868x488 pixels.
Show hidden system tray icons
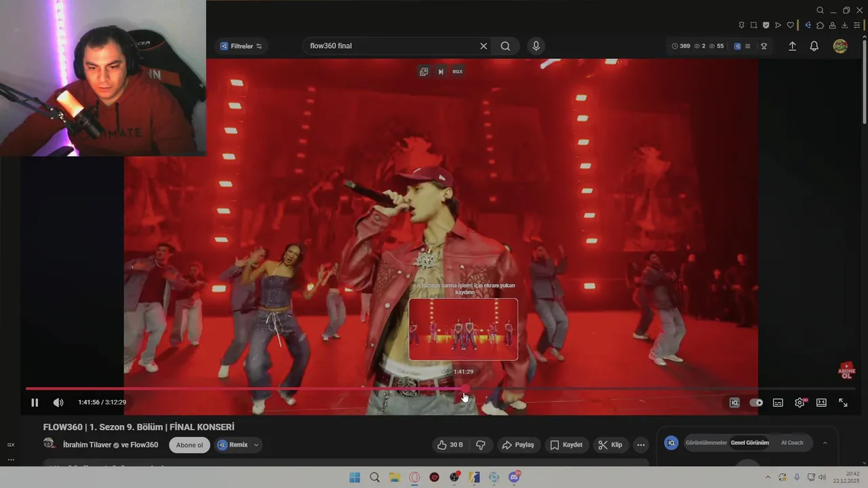click(x=768, y=478)
